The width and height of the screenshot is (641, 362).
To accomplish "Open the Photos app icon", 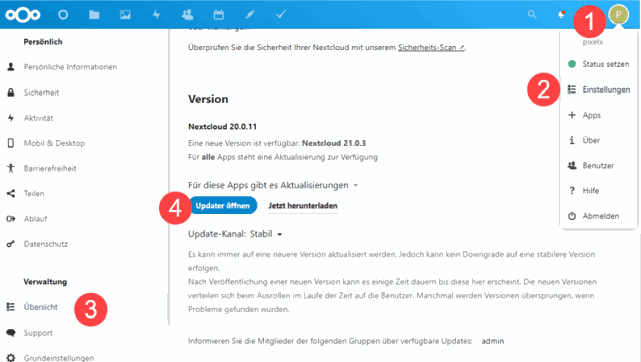I will (x=125, y=15).
